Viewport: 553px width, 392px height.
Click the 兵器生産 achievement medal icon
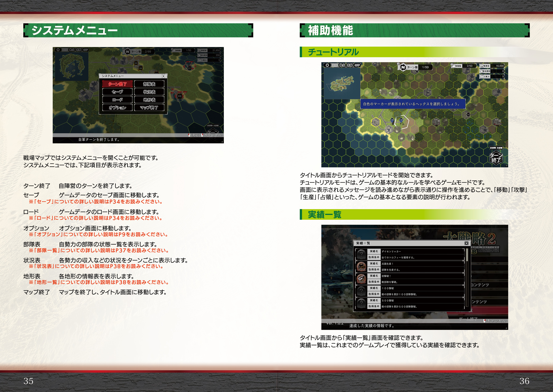(361, 266)
